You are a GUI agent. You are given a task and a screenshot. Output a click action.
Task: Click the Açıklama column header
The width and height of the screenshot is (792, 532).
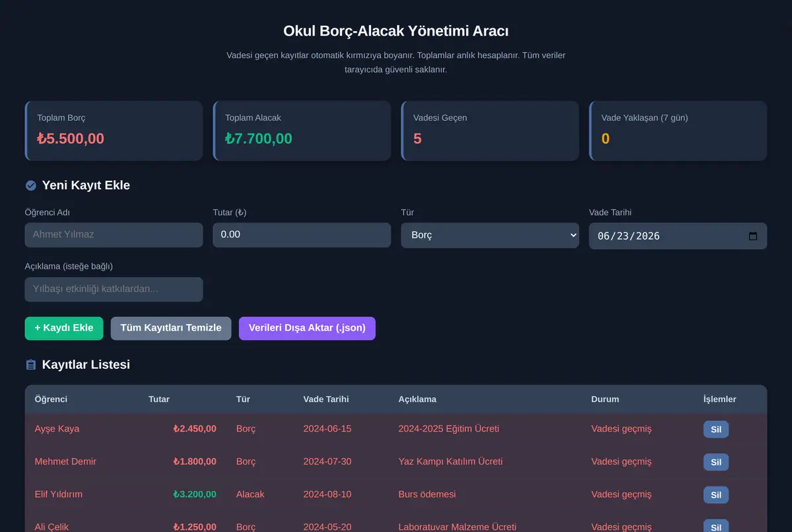pyautogui.click(x=417, y=399)
